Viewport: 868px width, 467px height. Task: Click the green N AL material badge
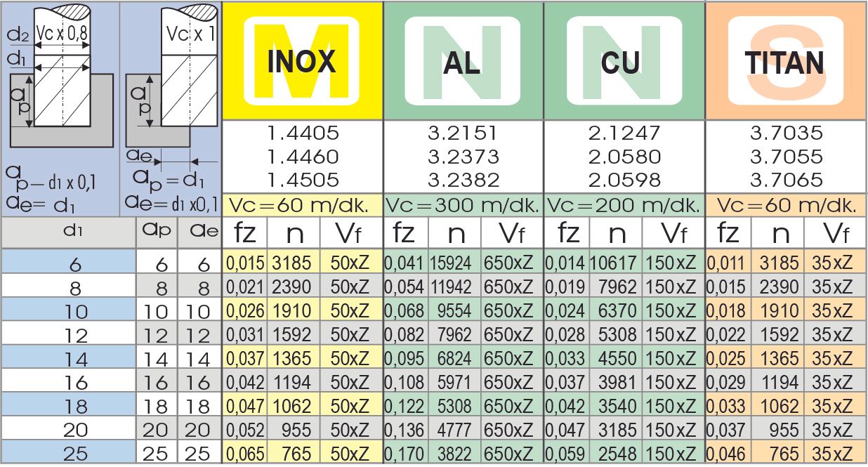click(x=463, y=62)
